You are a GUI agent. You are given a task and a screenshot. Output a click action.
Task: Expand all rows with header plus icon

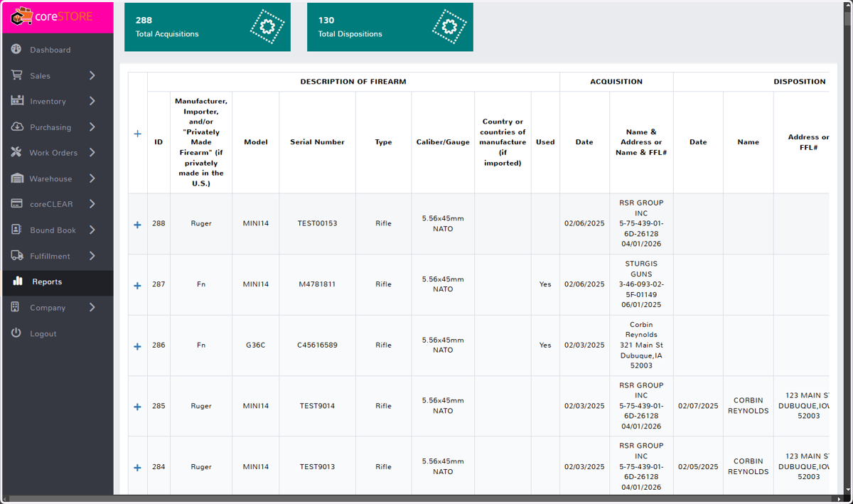(138, 134)
